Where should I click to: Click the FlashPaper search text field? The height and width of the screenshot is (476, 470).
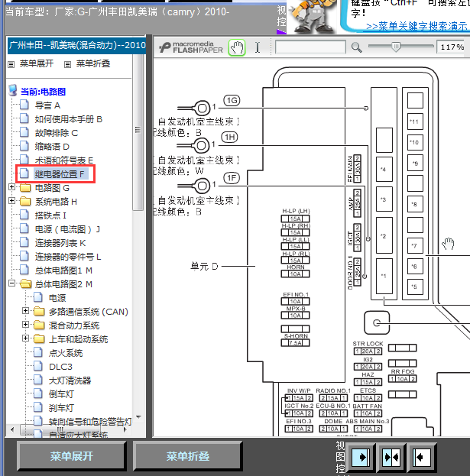(310, 47)
